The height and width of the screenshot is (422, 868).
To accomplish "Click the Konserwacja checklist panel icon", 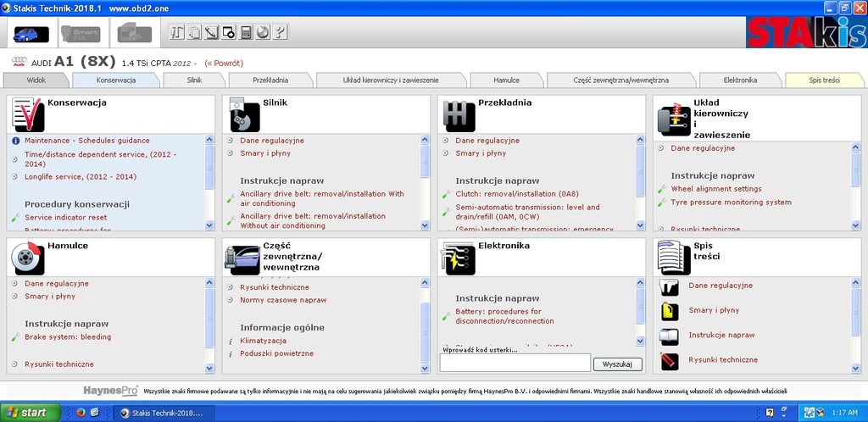I will (x=27, y=114).
